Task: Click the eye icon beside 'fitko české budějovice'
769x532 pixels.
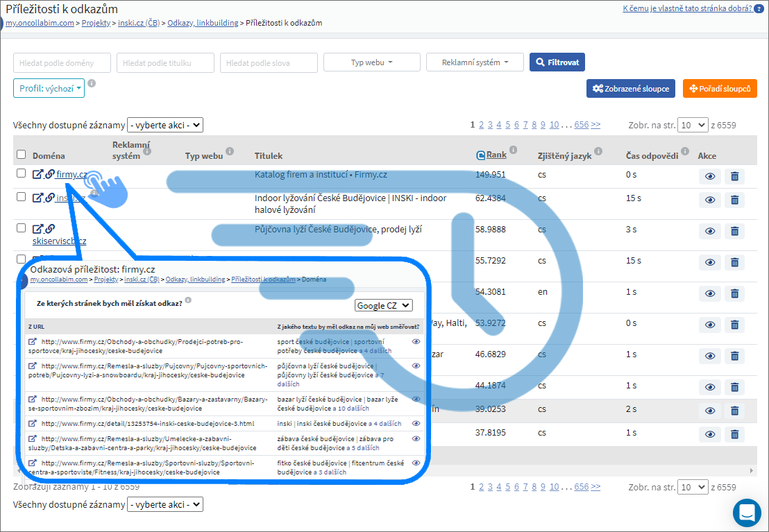Action: coord(416,463)
